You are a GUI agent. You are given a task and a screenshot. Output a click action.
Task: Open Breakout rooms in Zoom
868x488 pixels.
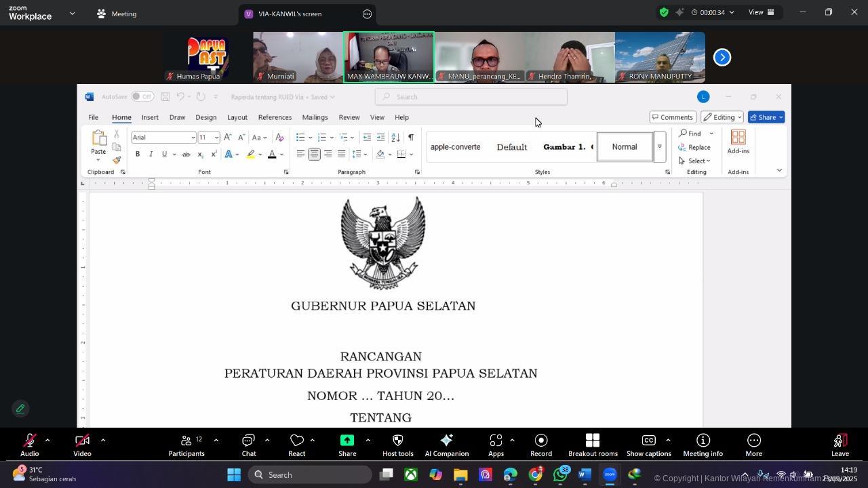592,445
